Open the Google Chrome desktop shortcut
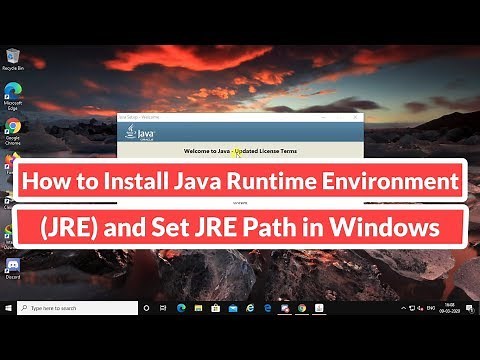This screenshot has height=360, width=480. (13, 131)
